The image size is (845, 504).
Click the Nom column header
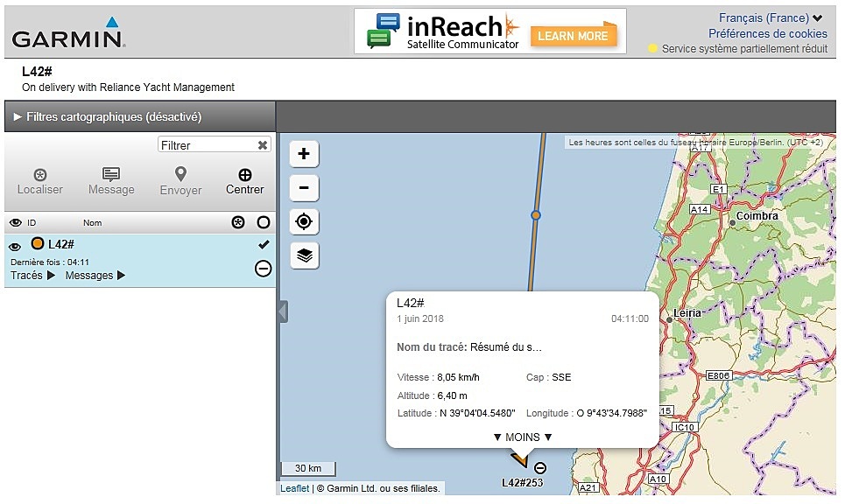coord(92,222)
